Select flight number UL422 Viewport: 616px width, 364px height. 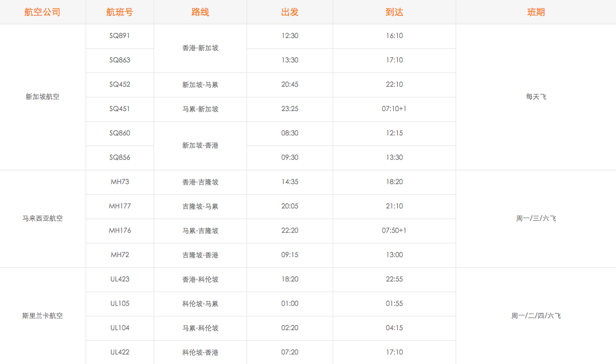click(x=120, y=352)
